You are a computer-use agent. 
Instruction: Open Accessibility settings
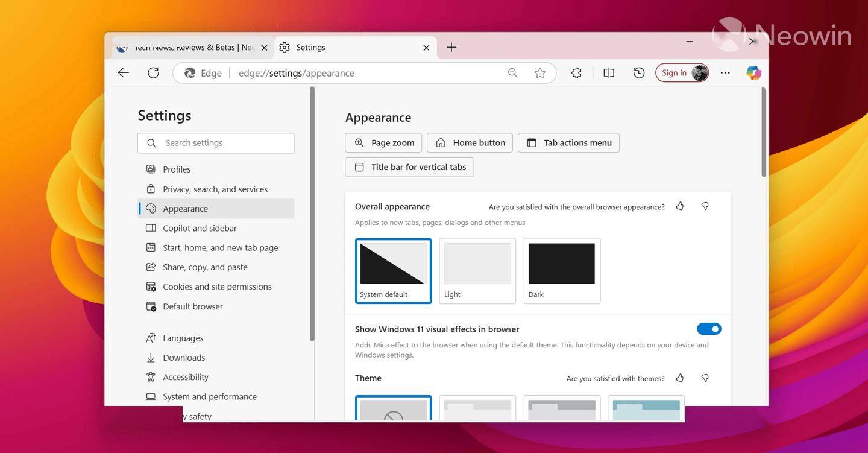(x=216, y=377)
